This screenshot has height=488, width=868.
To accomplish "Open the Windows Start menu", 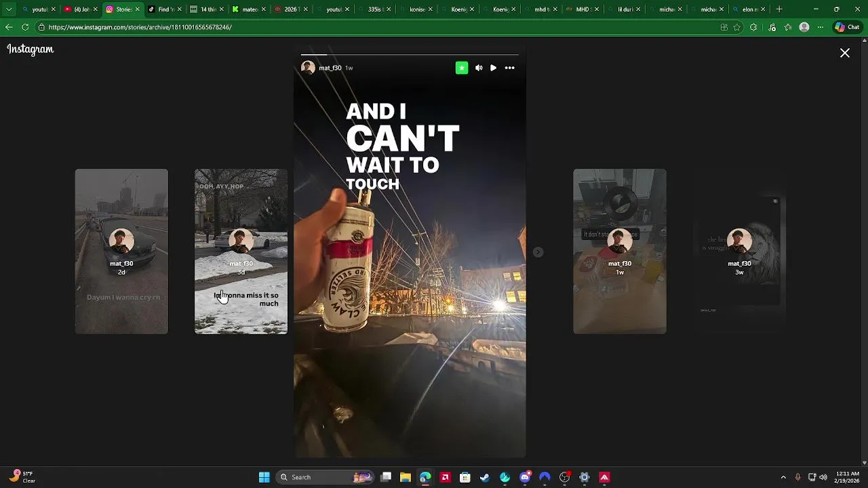I will [264, 477].
